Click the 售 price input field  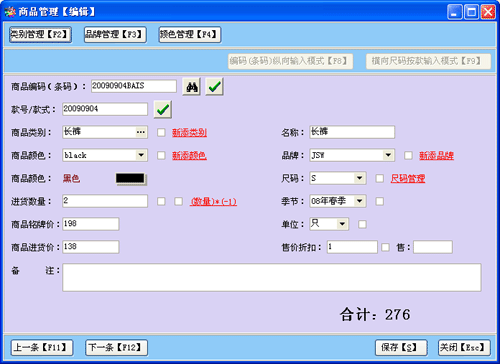(433, 247)
